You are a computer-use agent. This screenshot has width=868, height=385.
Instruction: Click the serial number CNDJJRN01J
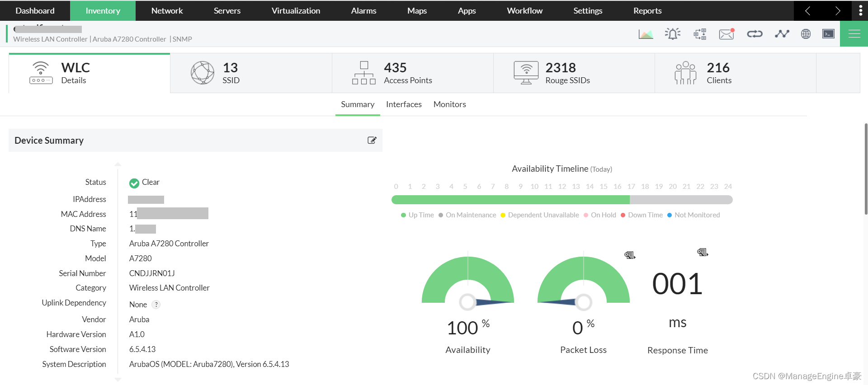click(152, 273)
